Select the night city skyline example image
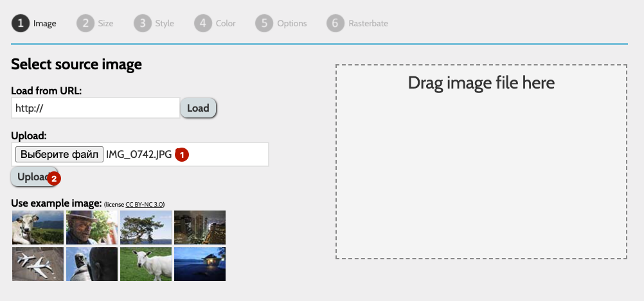Viewport: 644px width, 301px height. [200, 228]
